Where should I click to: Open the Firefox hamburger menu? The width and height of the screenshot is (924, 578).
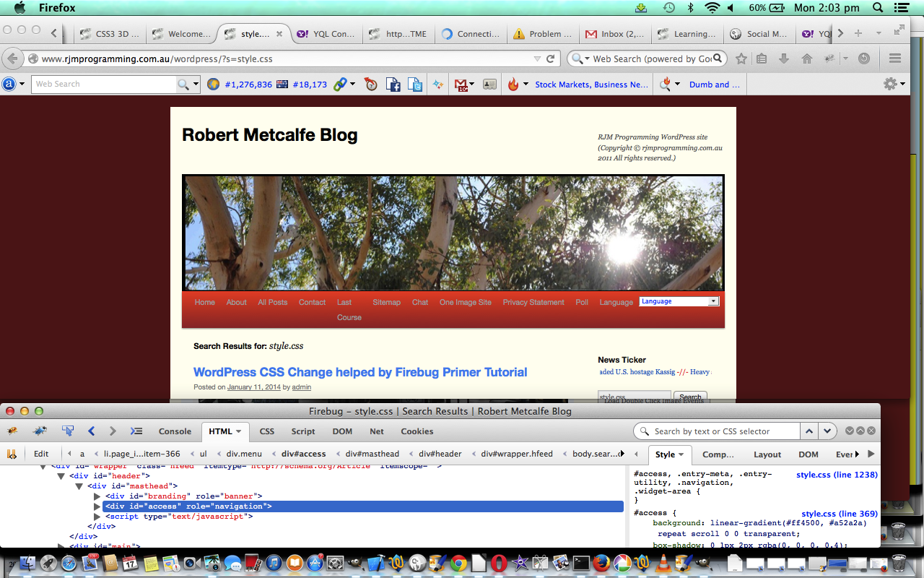[895, 59]
